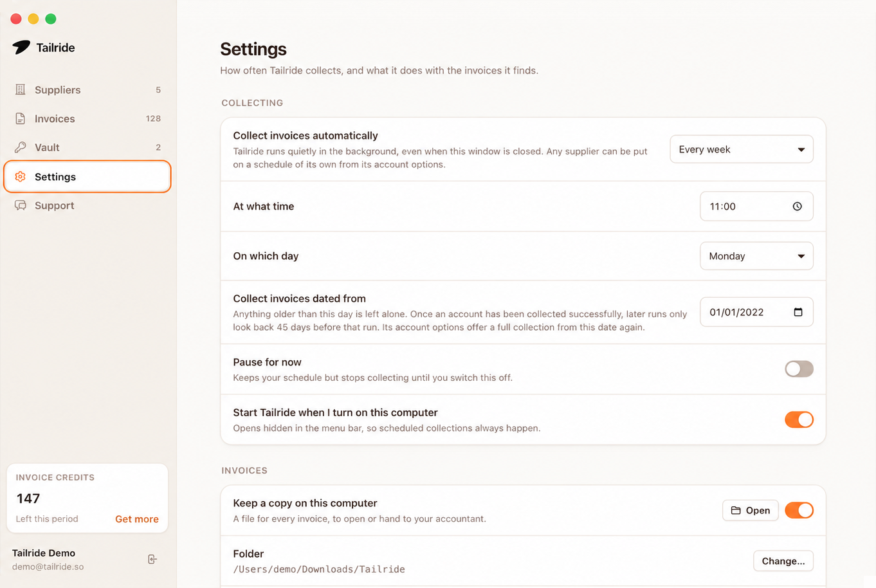The image size is (876, 588).
Task: Click the Left this period text
Action: 47,519
